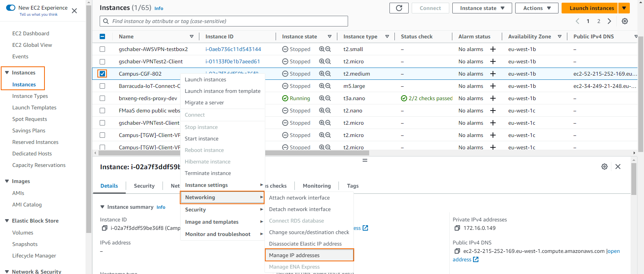The image size is (644, 274).
Task: Switch to the Tags tab
Action: (x=353, y=186)
